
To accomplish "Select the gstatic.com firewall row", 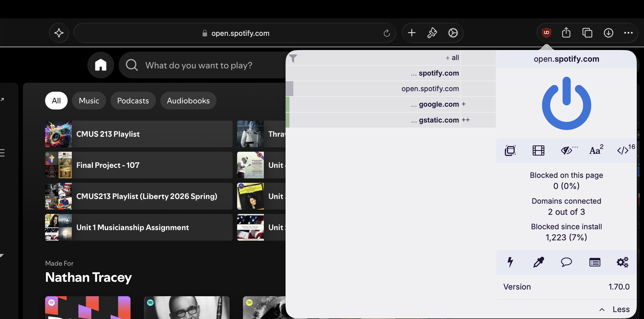I will point(391,120).
